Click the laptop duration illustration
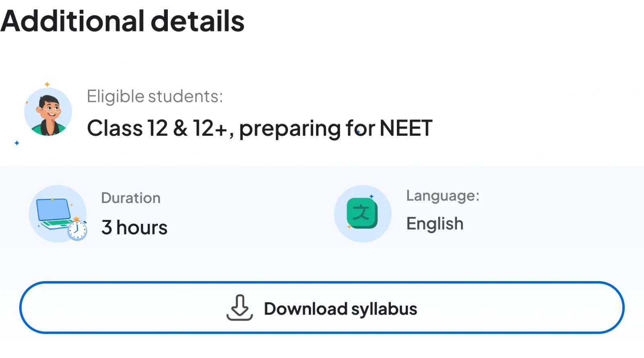Viewport: 644px width, 358px height. tap(58, 214)
